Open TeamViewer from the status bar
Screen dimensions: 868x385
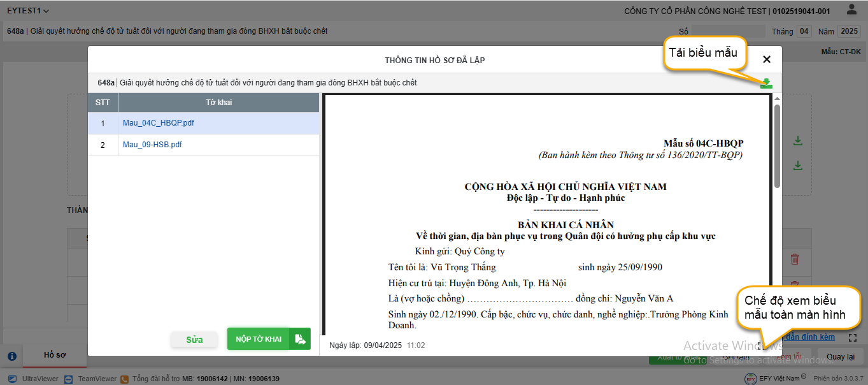[x=91, y=379]
